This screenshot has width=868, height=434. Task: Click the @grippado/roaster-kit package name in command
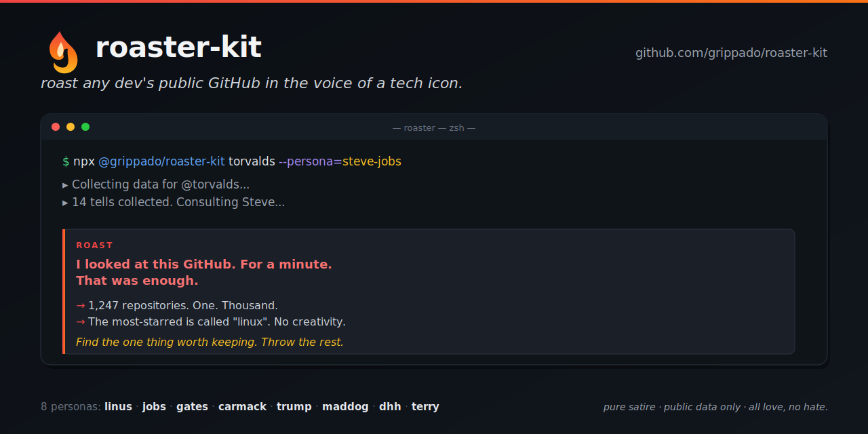(x=161, y=161)
